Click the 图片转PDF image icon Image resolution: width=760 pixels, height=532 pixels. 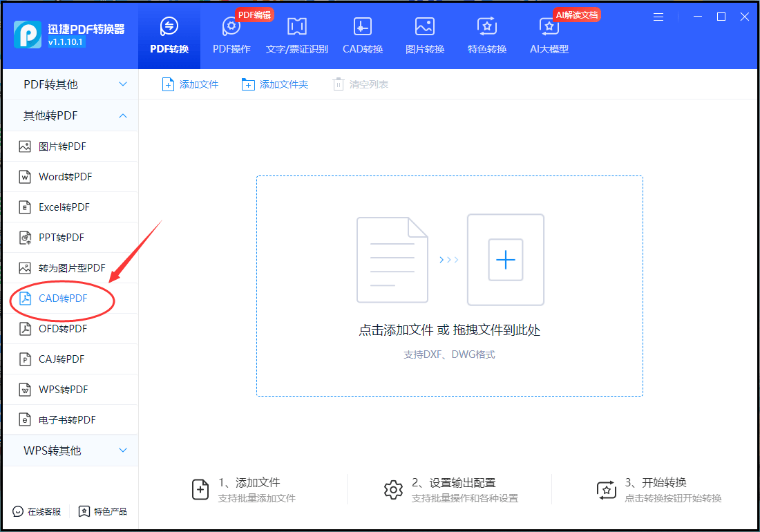point(25,146)
